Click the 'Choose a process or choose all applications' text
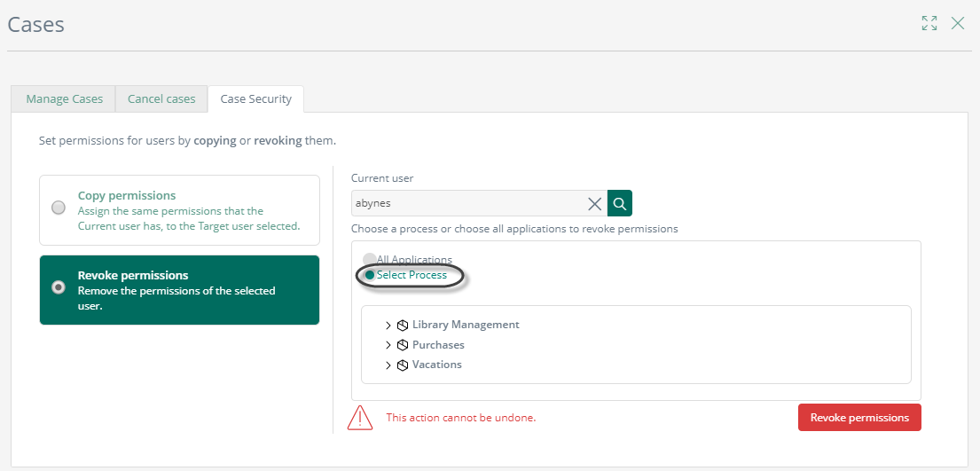 [x=514, y=229]
